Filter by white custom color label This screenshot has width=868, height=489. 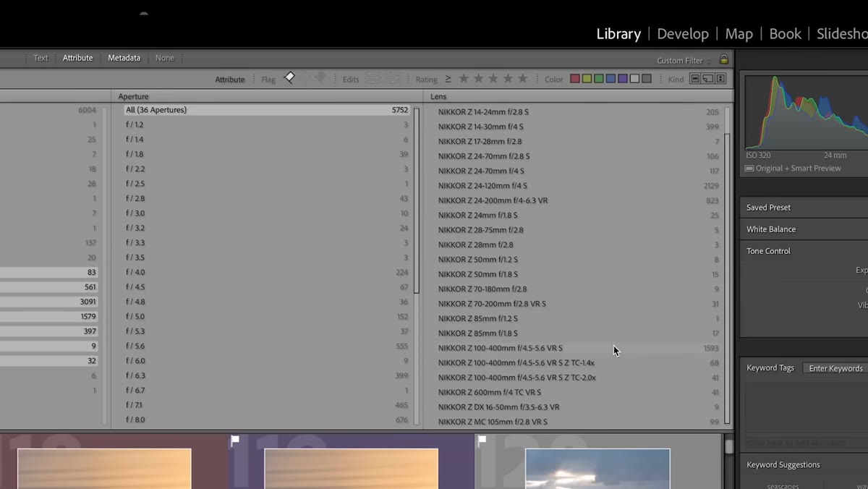[x=634, y=79]
